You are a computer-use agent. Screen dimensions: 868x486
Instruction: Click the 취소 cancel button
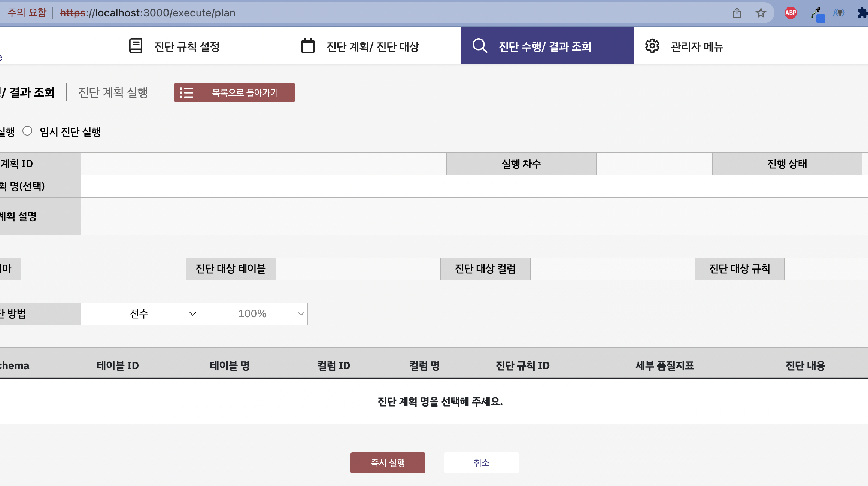pyautogui.click(x=481, y=463)
